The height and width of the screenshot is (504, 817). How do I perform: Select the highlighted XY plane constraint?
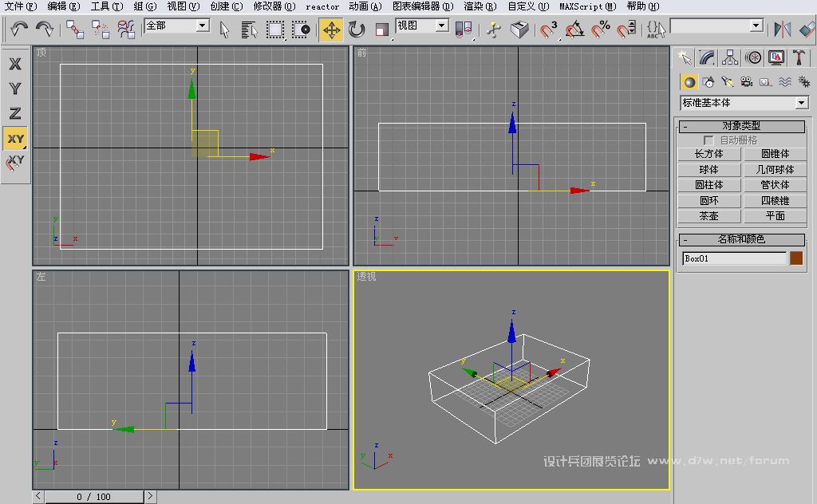coord(15,139)
